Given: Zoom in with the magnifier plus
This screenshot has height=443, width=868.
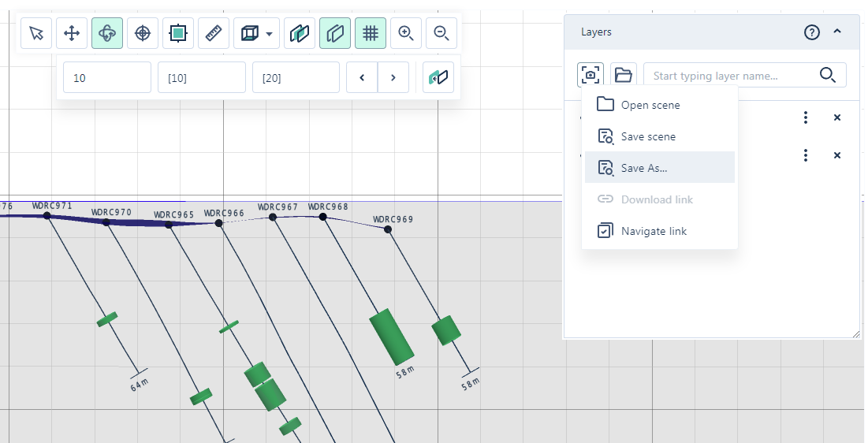Looking at the screenshot, I should pyautogui.click(x=406, y=33).
